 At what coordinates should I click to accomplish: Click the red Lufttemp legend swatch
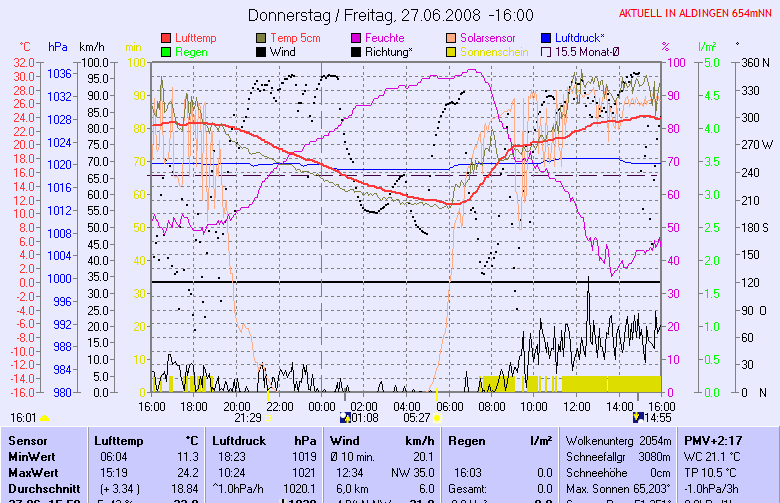click(x=166, y=38)
